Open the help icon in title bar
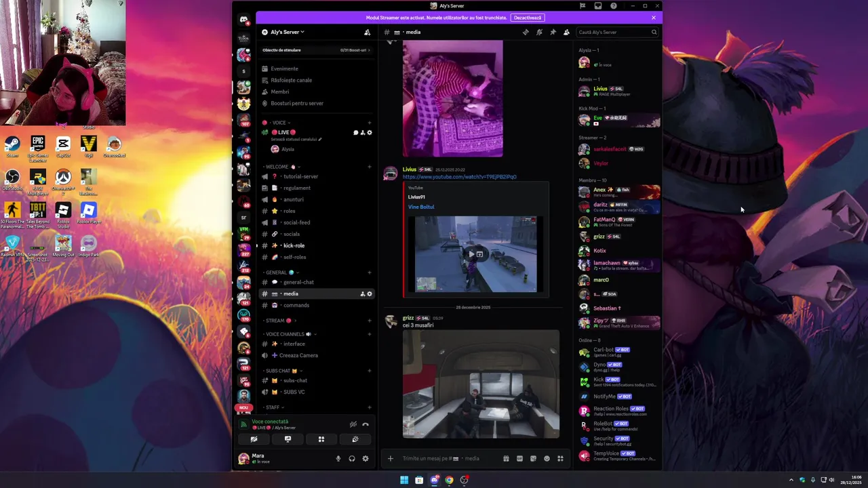Image resolution: width=868 pixels, height=488 pixels. [x=614, y=5]
